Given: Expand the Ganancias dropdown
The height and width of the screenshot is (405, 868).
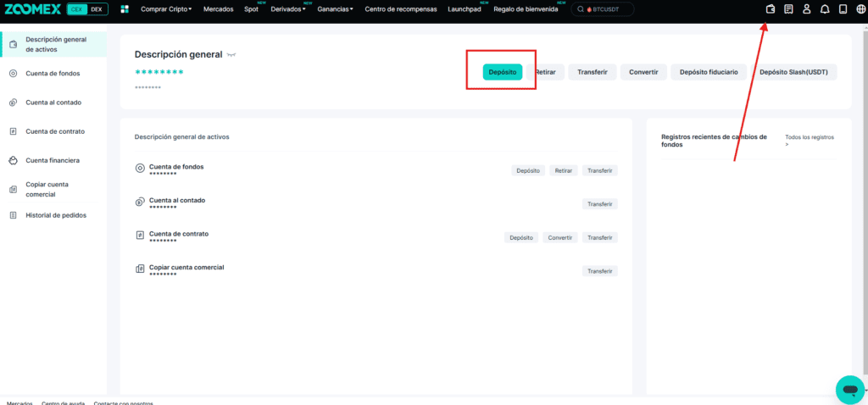Looking at the screenshot, I should 335,9.
